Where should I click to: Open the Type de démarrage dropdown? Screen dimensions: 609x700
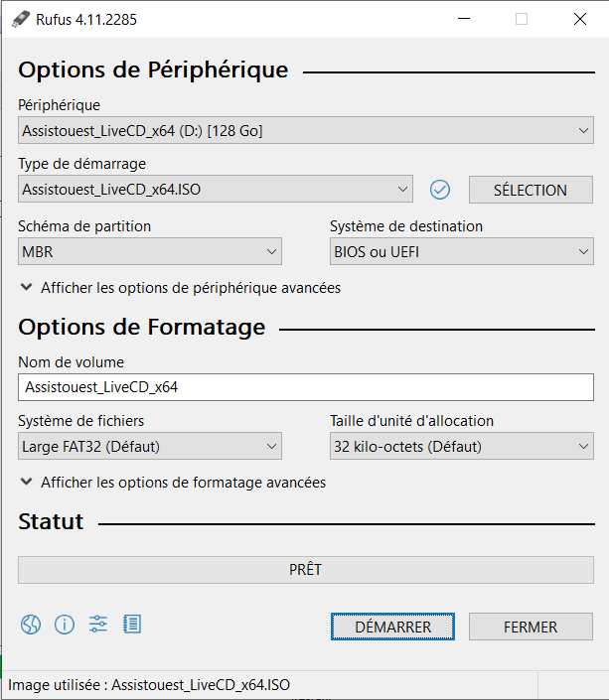216,190
